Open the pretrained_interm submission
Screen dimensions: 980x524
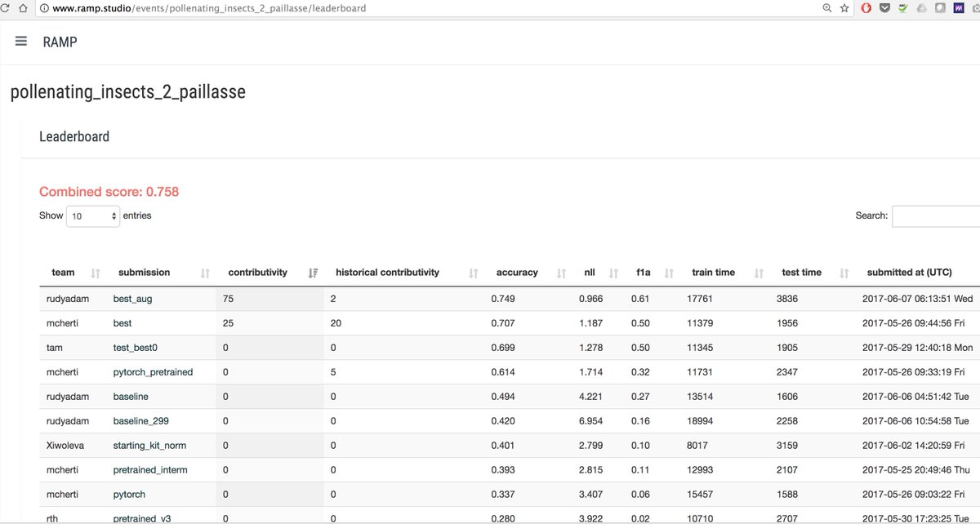(x=150, y=470)
